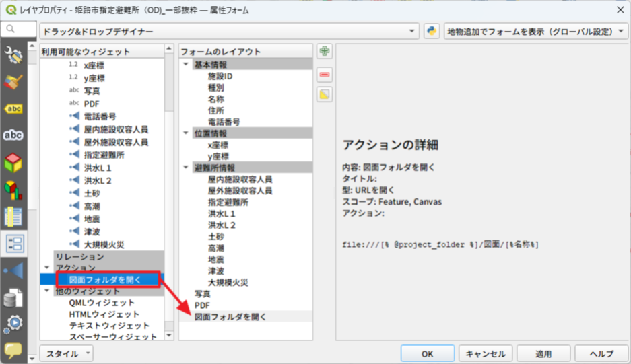Image resolution: width=631 pixels, height=364 pixels.
Task: Click the Python form init code button
Action: [432, 31]
